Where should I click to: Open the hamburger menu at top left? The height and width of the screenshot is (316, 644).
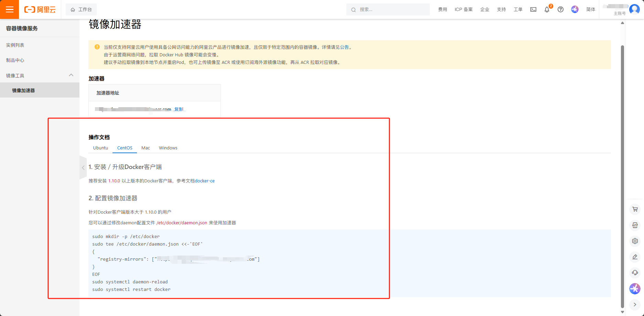(9, 9)
